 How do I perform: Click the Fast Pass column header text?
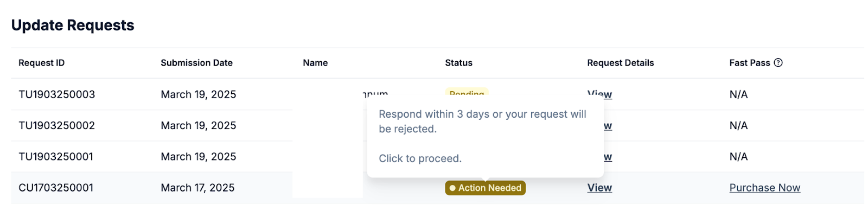(750, 63)
